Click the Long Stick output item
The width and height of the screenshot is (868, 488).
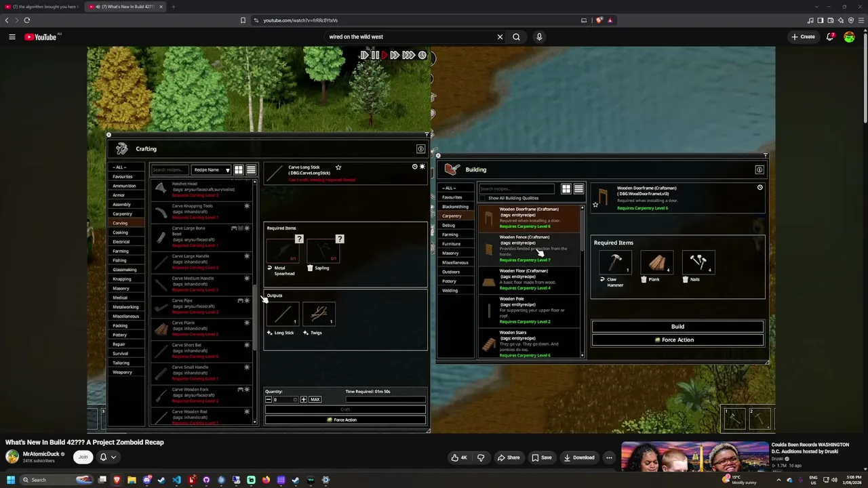[x=283, y=314]
